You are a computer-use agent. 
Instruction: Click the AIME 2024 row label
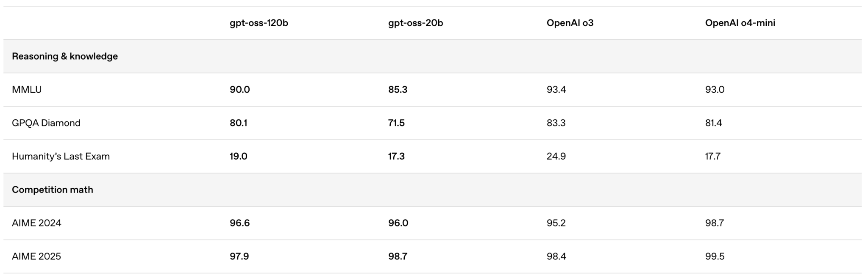[x=36, y=223]
